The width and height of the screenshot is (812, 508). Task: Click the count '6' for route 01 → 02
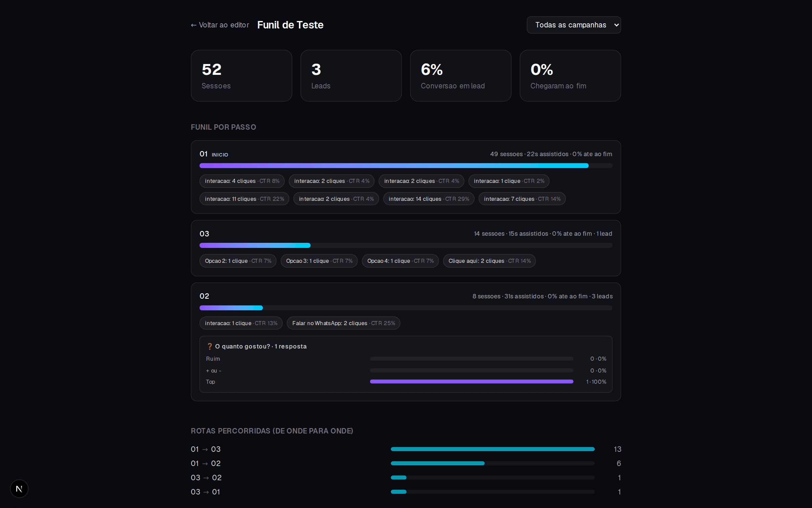(619, 463)
